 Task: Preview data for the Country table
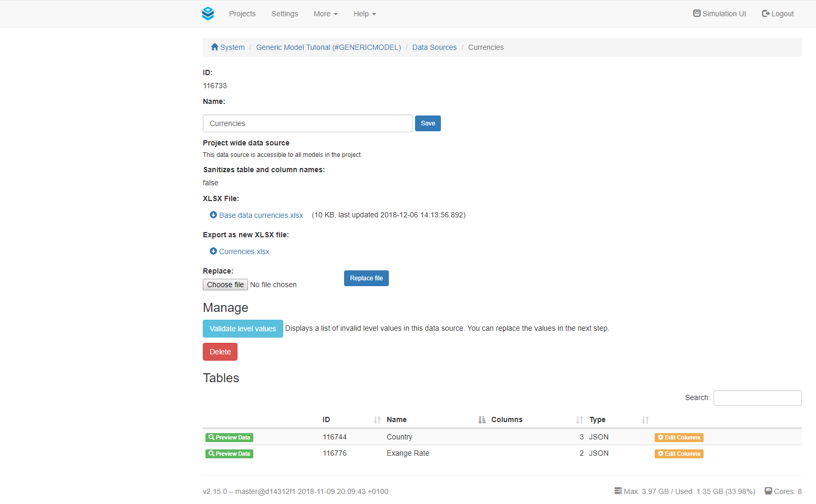pyautogui.click(x=229, y=437)
